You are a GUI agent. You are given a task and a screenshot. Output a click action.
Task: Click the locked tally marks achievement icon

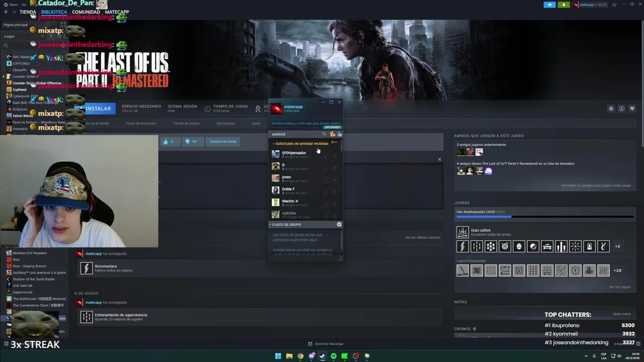point(603,270)
